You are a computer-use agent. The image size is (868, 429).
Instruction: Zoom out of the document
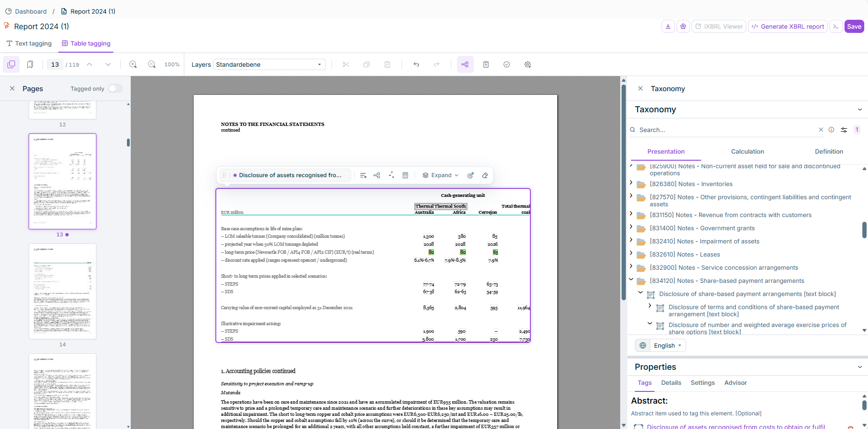(x=152, y=64)
